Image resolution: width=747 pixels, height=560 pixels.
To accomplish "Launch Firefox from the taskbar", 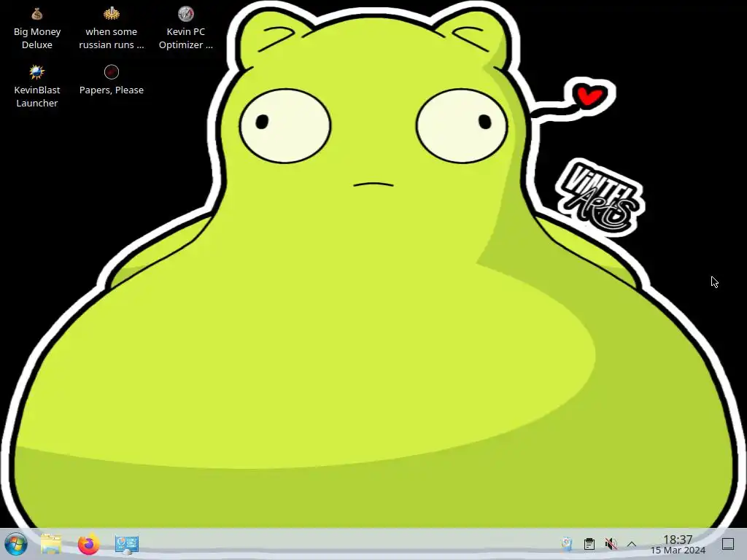I will tap(88, 544).
